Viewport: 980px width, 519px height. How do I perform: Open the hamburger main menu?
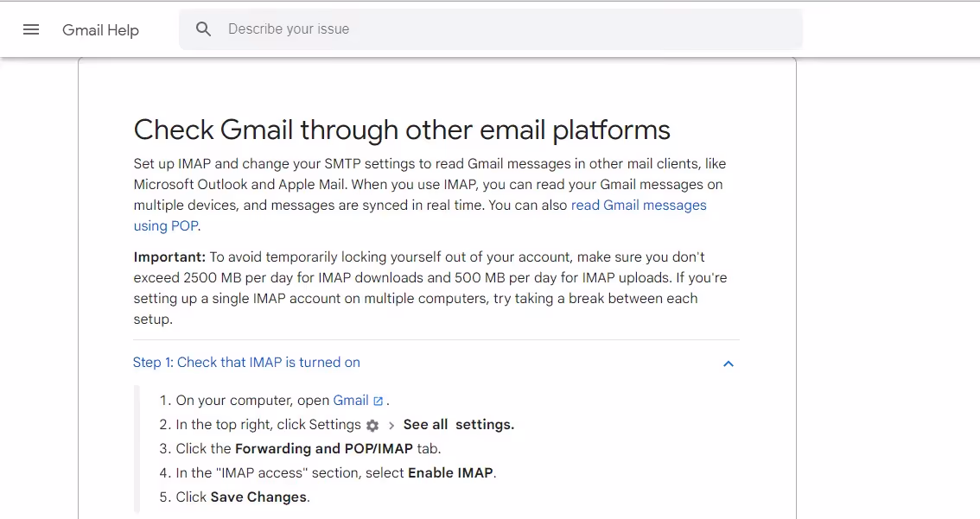point(30,29)
